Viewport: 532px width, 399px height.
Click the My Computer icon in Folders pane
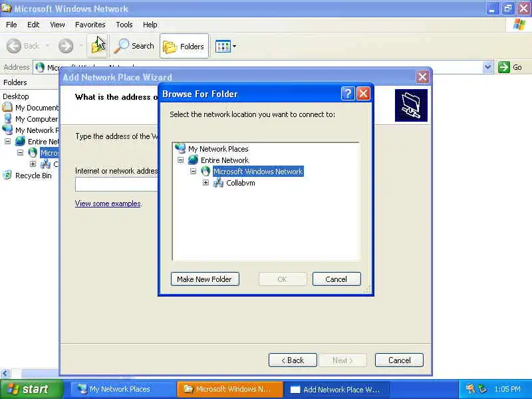(x=7, y=118)
